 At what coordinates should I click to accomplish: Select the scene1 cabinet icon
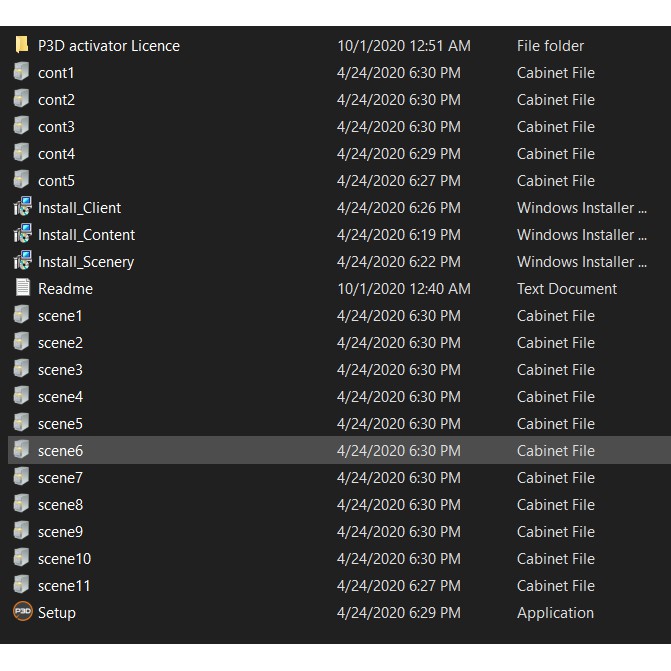click(22, 315)
